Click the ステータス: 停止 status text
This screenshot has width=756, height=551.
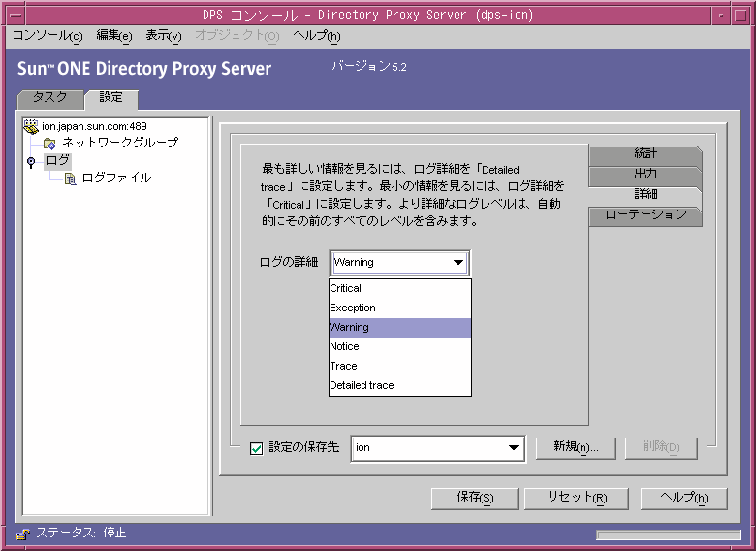point(81,534)
